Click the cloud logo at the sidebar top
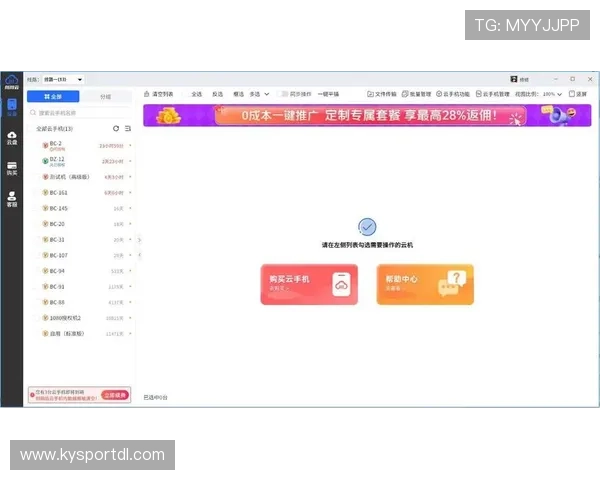 (x=11, y=82)
